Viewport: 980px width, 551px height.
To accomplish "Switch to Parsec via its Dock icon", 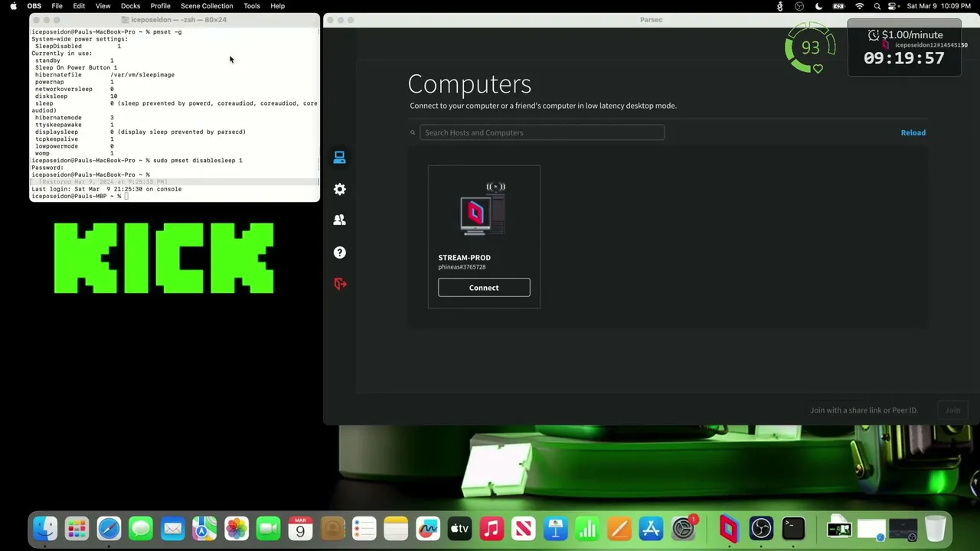I will coord(729,529).
